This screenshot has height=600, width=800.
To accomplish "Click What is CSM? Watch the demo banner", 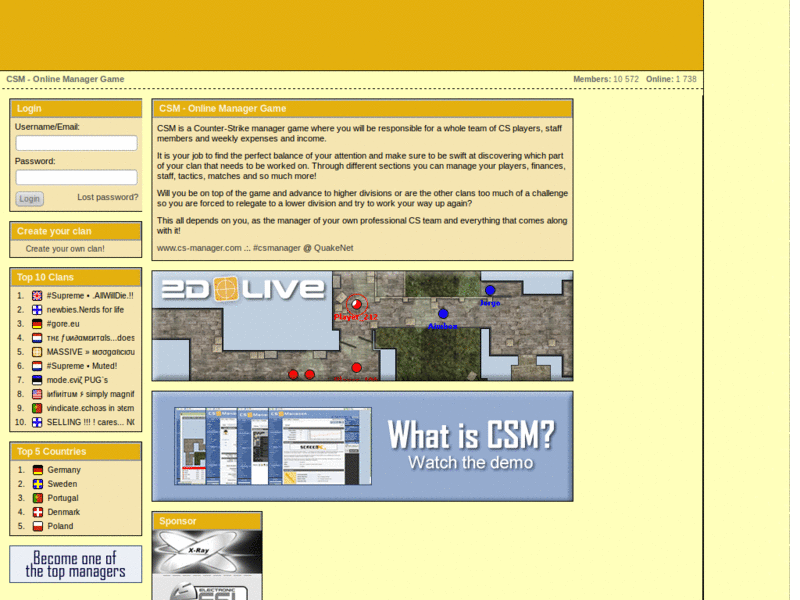I will (x=362, y=446).
